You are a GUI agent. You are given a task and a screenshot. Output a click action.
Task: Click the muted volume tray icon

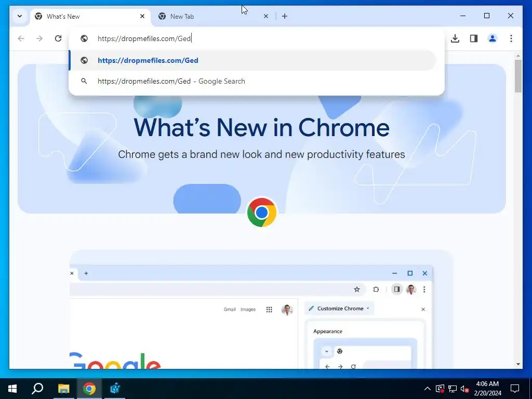click(464, 389)
